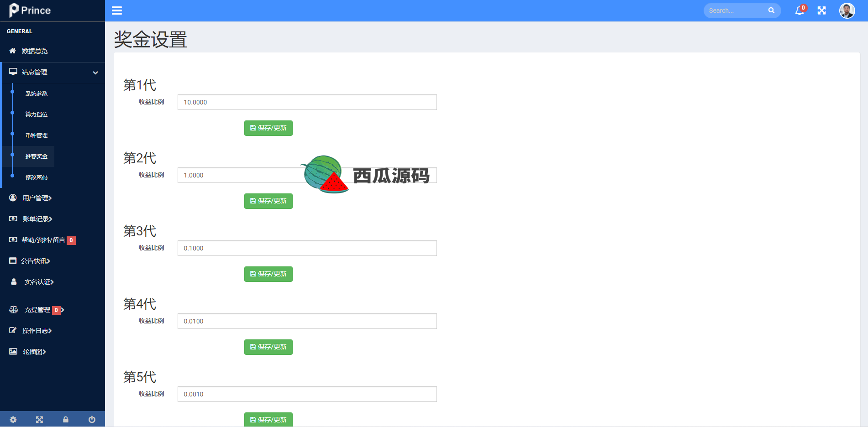Click the power logout icon
Image resolution: width=868 pixels, height=427 pixels.
pos(92,419)
